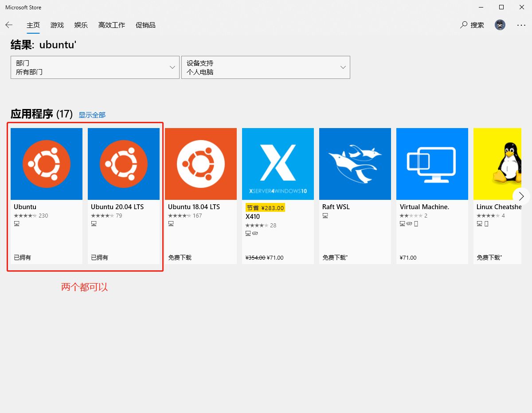Open the 设备支持 device support dropdown

(265, 67)
